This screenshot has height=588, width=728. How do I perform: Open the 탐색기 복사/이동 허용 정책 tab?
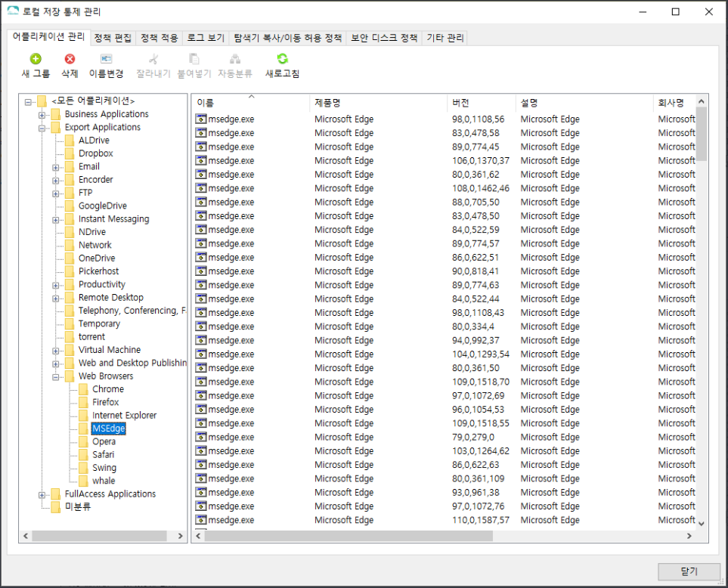[288, 38]
